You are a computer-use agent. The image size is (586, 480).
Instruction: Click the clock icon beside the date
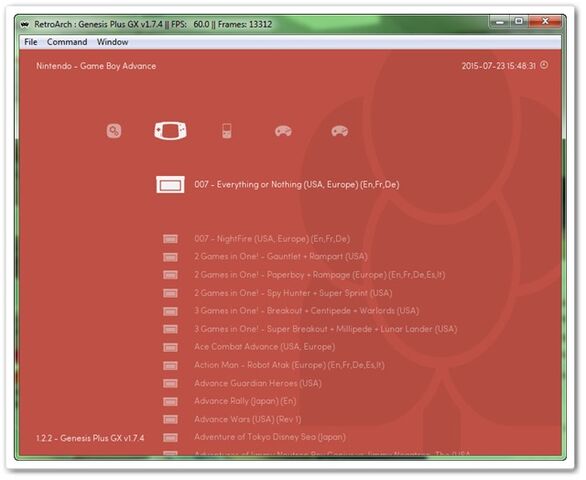pyautogui.click(x=544, y=65)
